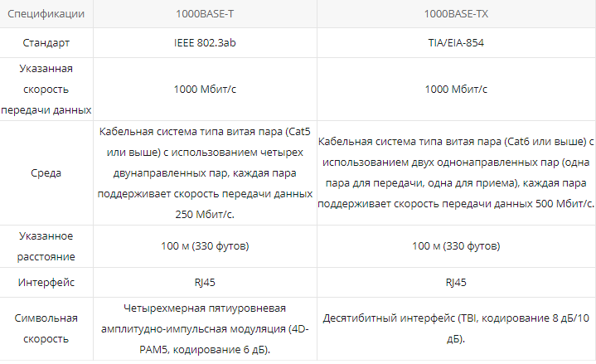596x364 pixels.
Task: Select RJ45 in the 1000BASE-TX column
Action: point(456,282)
